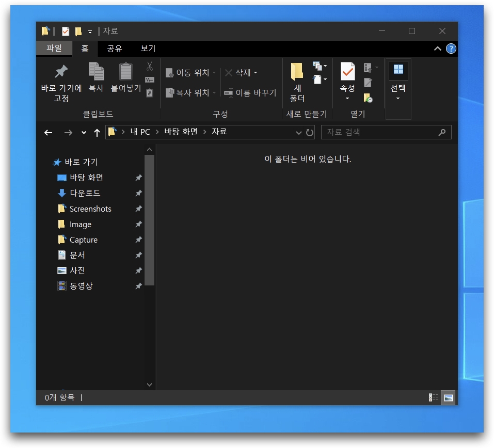Go up one folder level arrow

(97, 133)
